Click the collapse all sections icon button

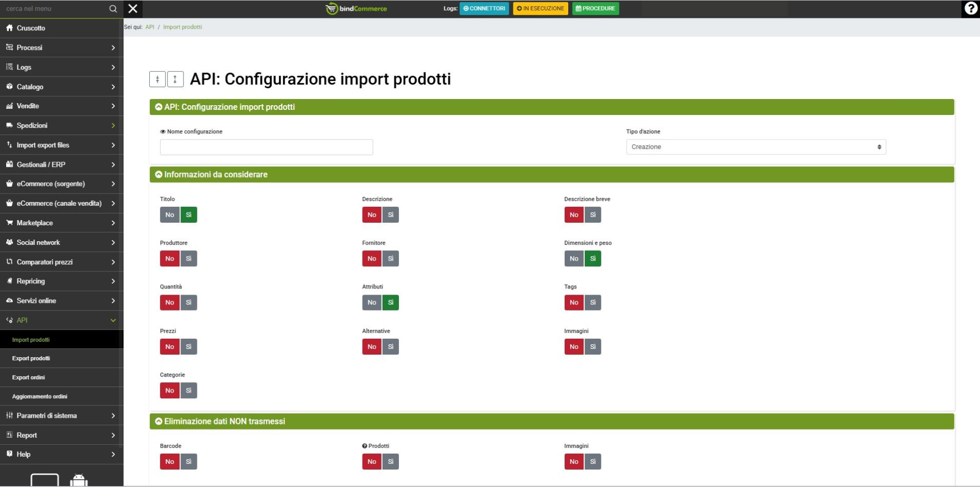pos(157,79)
